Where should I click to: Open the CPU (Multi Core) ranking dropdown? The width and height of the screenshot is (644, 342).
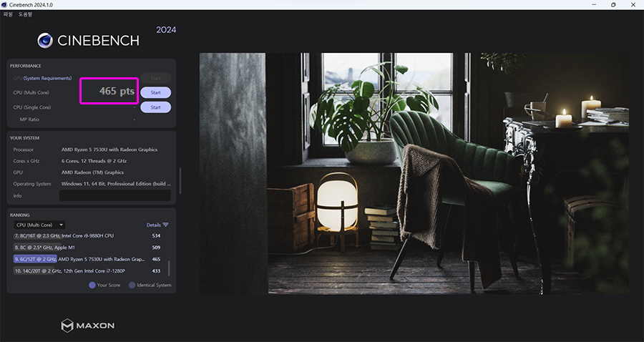click(x=39, y=225)
